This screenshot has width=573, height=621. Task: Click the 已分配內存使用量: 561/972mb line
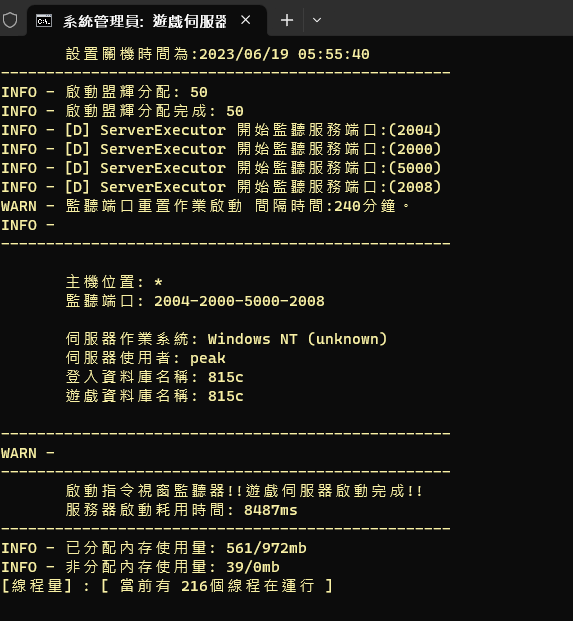point(154,548)
